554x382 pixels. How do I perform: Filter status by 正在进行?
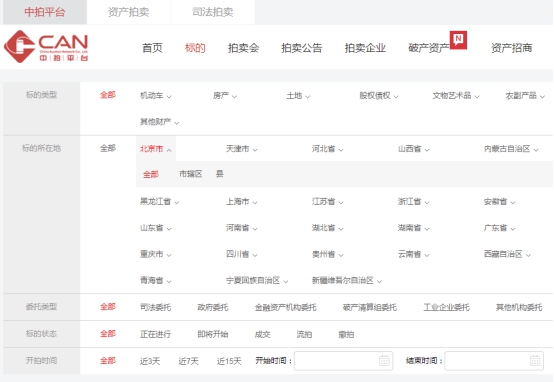pos(155,334)
